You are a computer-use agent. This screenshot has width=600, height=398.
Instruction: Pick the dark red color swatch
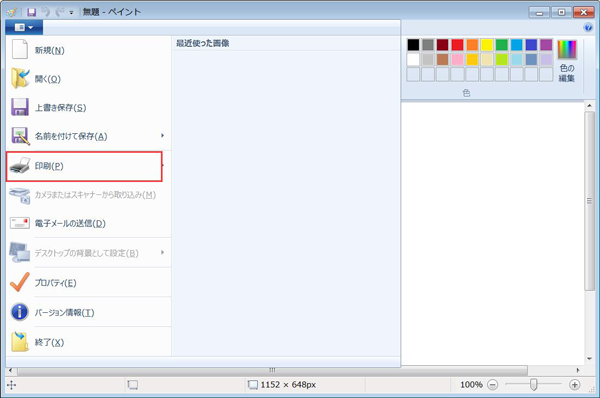[x=443, y=45]
